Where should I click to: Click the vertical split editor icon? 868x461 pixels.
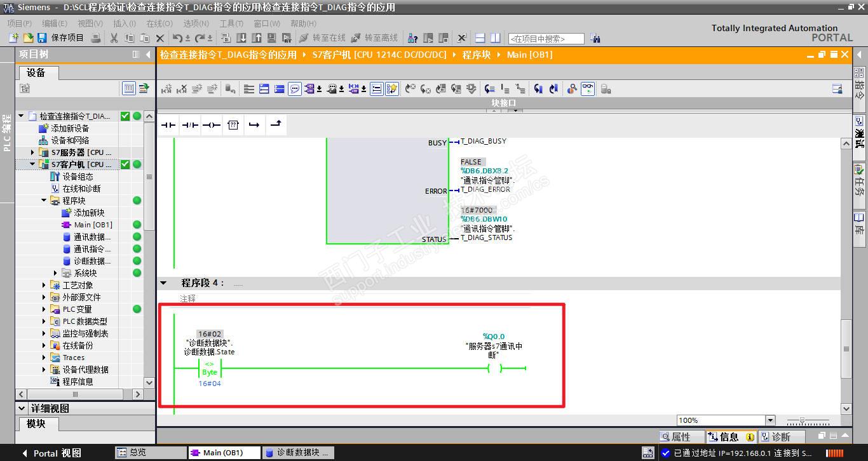coord(496,38)
